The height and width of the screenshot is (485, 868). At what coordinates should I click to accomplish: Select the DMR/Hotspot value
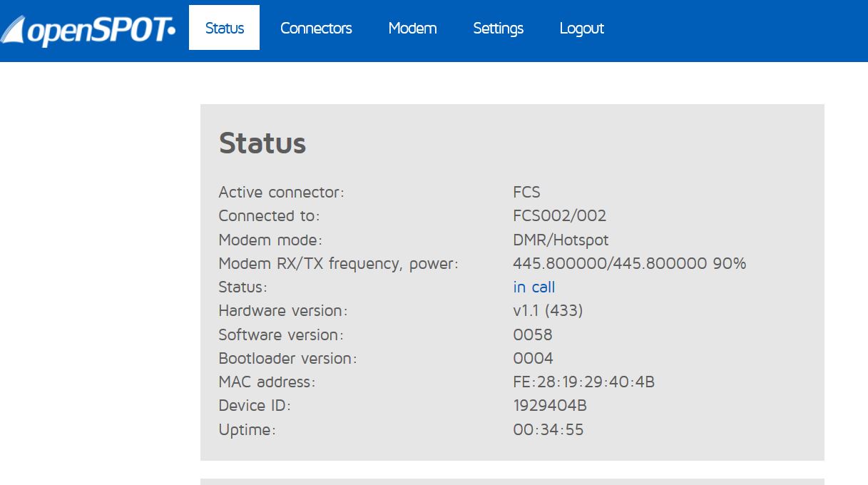pyautogui.click(x=561, y=240)
